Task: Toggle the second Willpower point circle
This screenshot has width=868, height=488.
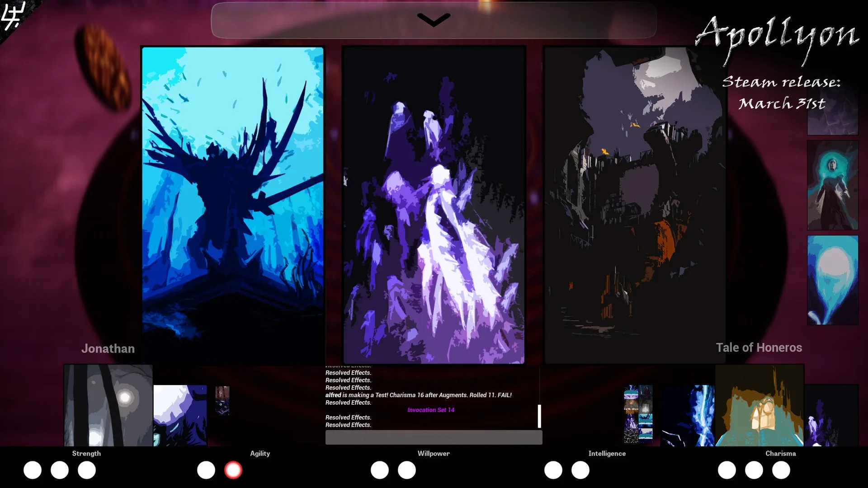Action: point(407,470)
